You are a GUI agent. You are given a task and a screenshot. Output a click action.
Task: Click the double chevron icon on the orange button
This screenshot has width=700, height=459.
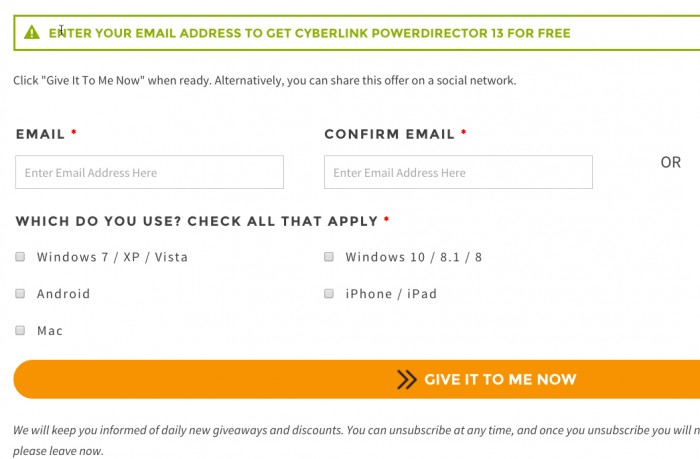click(406, 379)
